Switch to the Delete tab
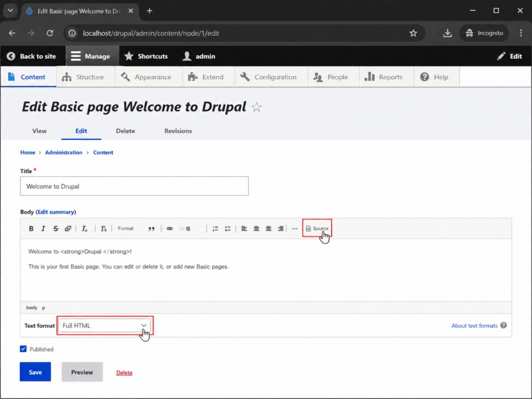532x399 pixels. tap(126, 131)
